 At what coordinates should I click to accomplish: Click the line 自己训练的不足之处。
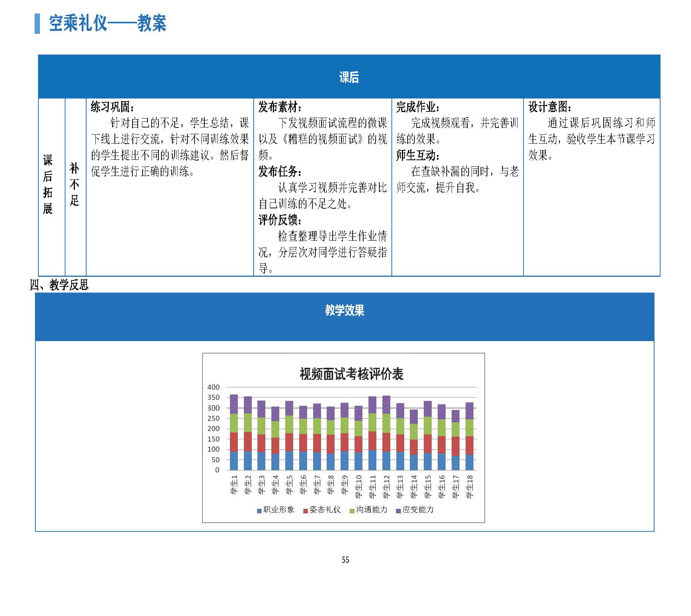tap(306, 204)
